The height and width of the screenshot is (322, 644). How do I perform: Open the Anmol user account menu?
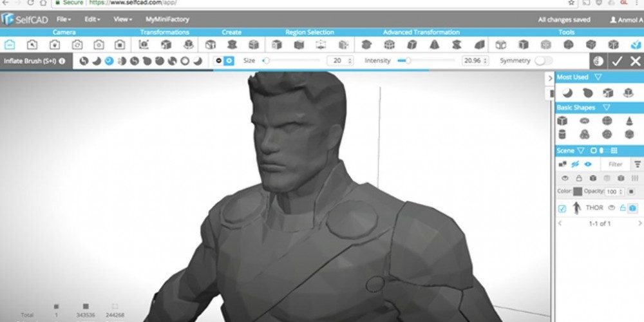627,20
